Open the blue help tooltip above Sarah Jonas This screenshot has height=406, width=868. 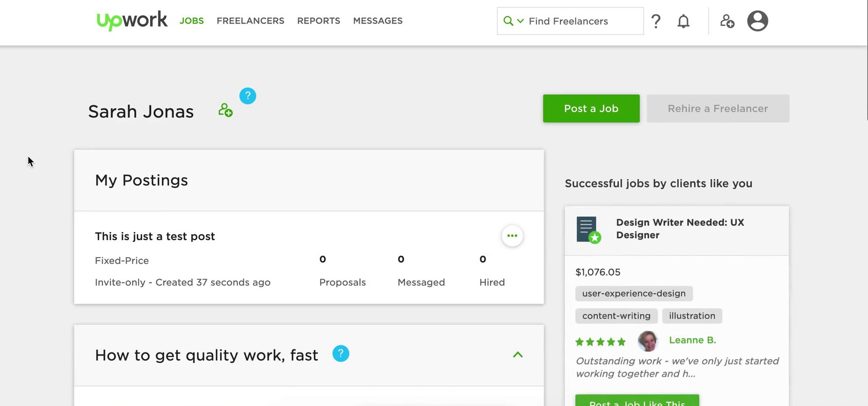tap(247, 95)
